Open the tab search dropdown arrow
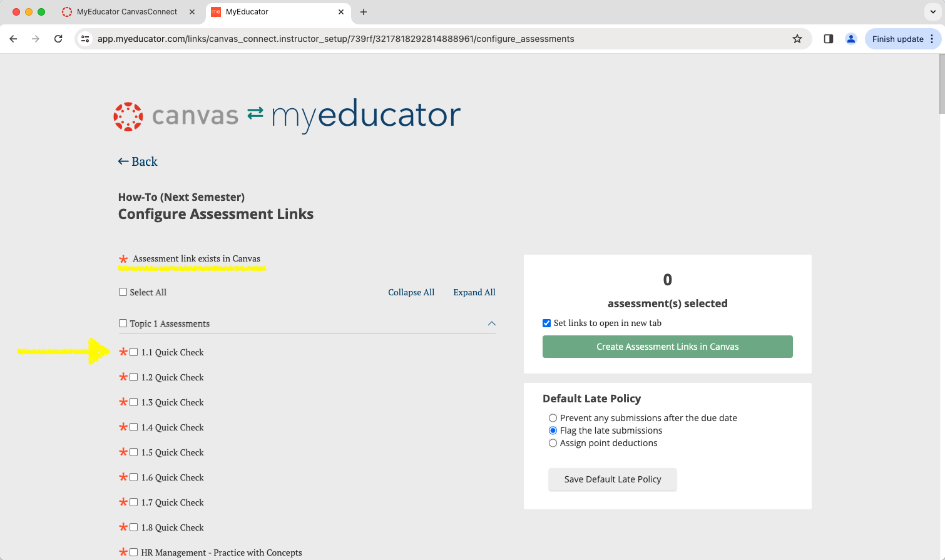The image size is (945, 560). [x=932, y=12]
